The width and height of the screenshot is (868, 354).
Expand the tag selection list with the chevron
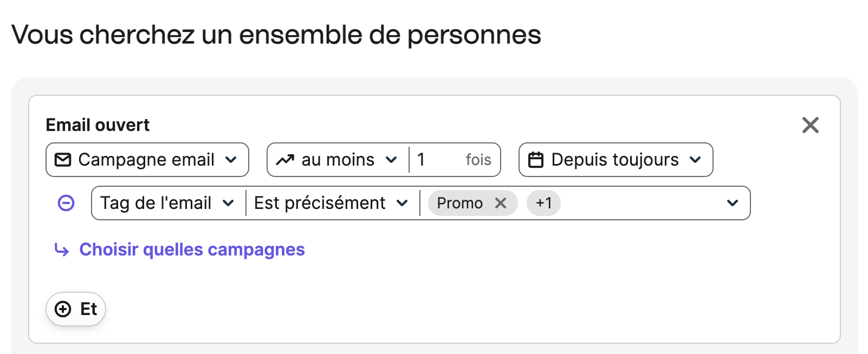pyautogui.click(x=733, y=203)
